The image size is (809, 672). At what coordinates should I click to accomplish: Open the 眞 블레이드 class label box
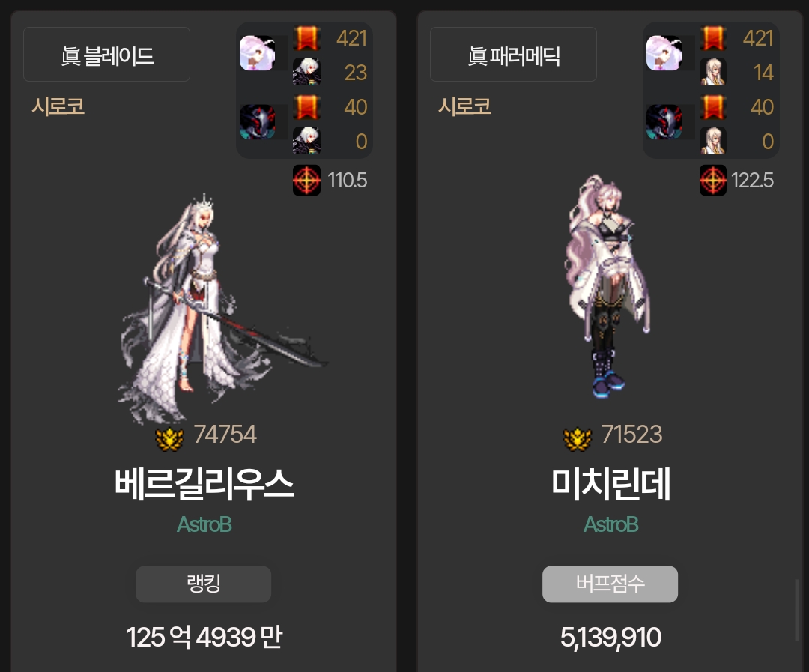click(107, 54)
